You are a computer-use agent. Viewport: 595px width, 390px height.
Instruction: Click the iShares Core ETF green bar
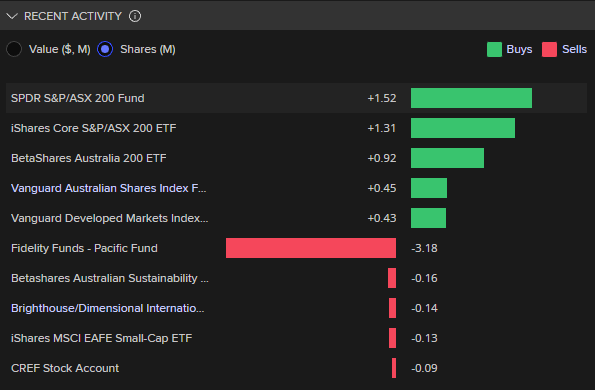463,128
